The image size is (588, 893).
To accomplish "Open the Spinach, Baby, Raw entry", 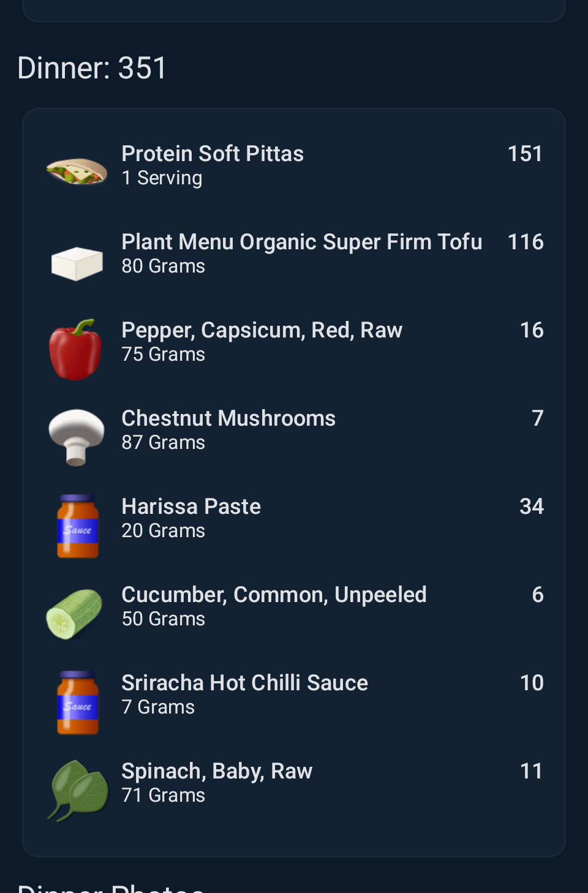I will (x=217, y=771).
